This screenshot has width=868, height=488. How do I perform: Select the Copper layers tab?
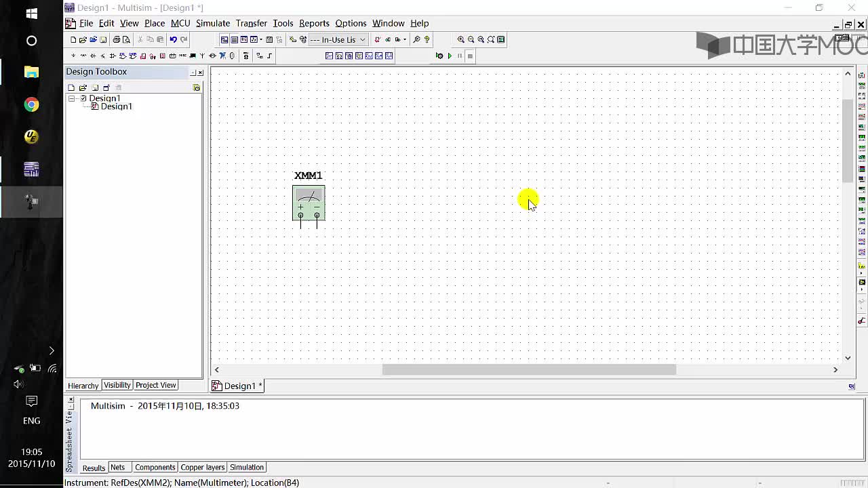202,467
